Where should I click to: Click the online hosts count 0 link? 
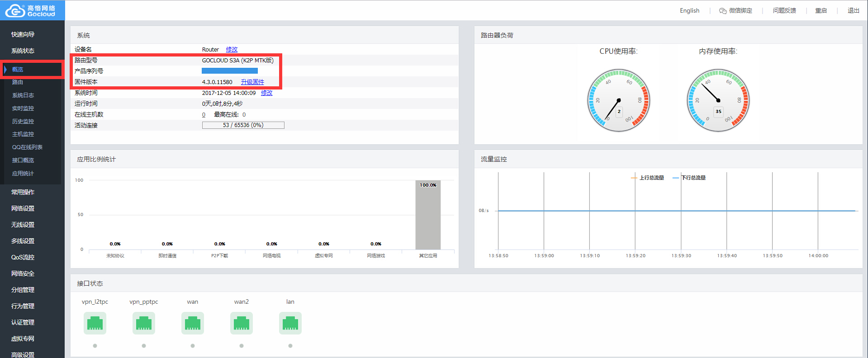point(204,114)
